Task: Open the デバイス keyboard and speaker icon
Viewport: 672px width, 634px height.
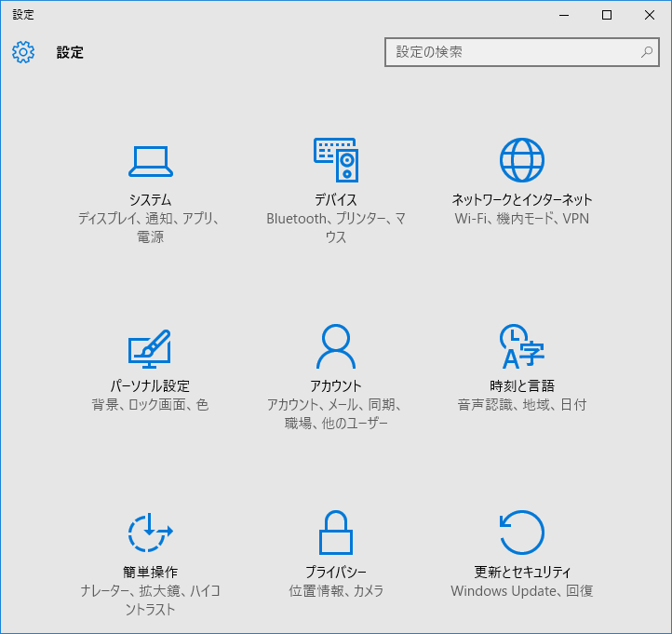Action: tap(336, 160)
